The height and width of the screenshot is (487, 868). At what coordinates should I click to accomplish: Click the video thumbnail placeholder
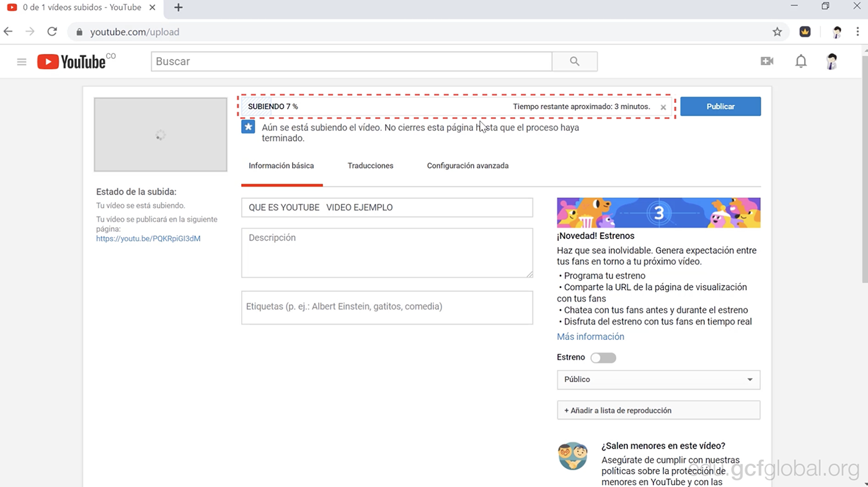click(x=161, y=135)
